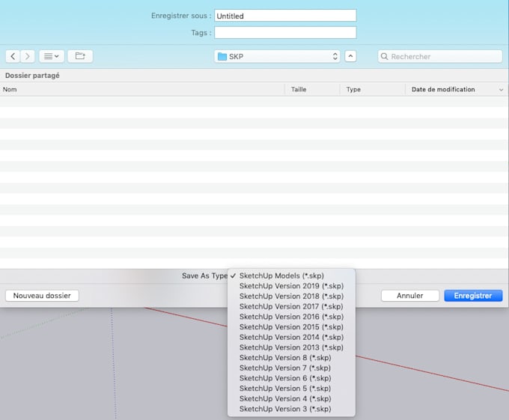509x420 pixels.
Task: Open the SKP folder location popup
Action: 277,56
